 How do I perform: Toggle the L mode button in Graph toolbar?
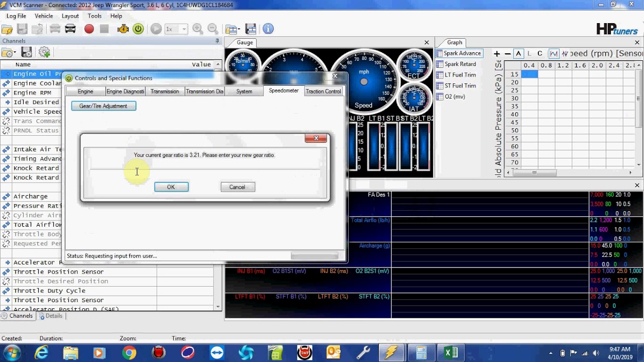(529, 53)
